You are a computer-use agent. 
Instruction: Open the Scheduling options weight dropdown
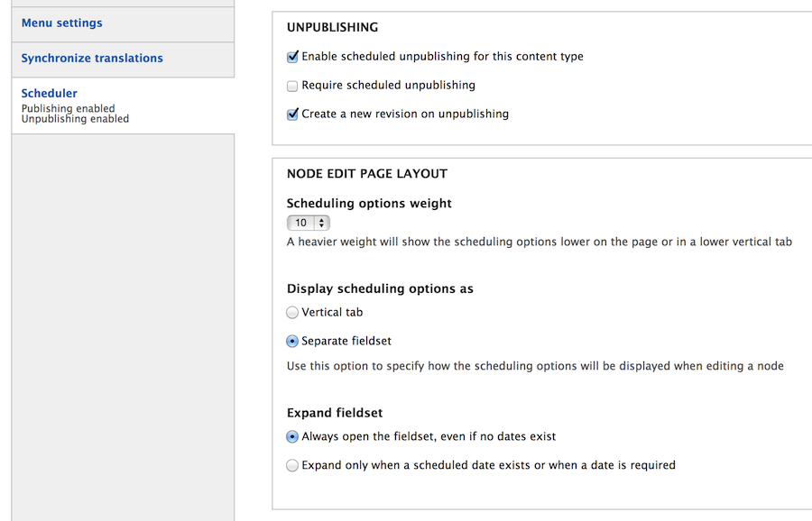(x=309, y=223)
